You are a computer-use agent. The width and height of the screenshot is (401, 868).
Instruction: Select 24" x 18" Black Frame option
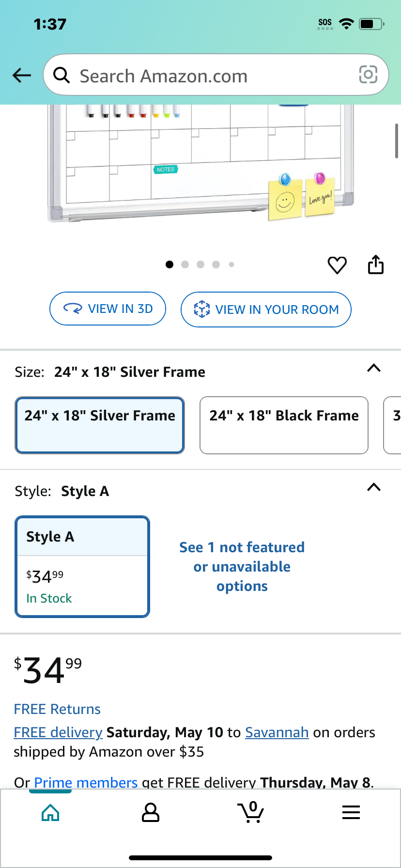point(284,425)
